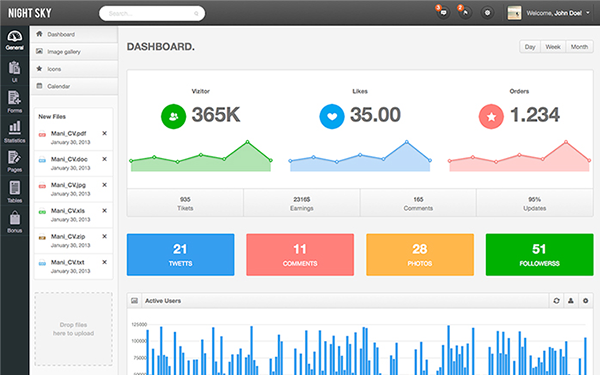Open the blue Twetts tile
The width and height of the screenshot is (600, 375).
point(181,254)
